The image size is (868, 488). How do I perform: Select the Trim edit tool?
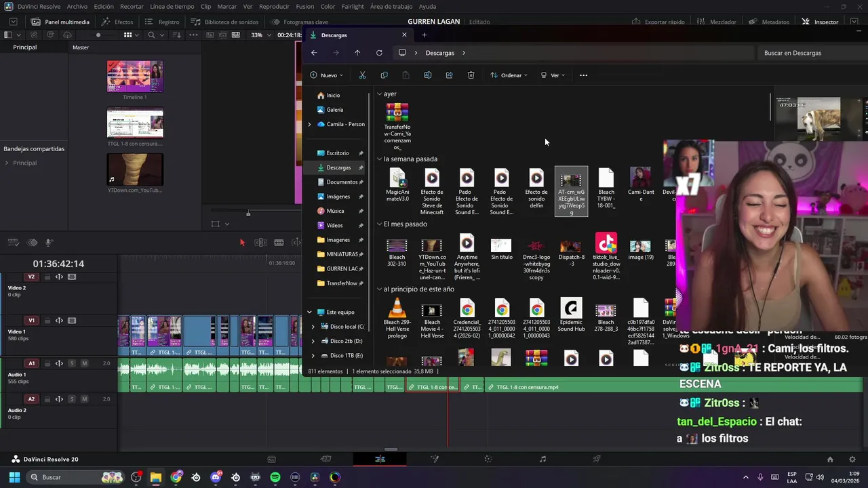click(260, 243)
